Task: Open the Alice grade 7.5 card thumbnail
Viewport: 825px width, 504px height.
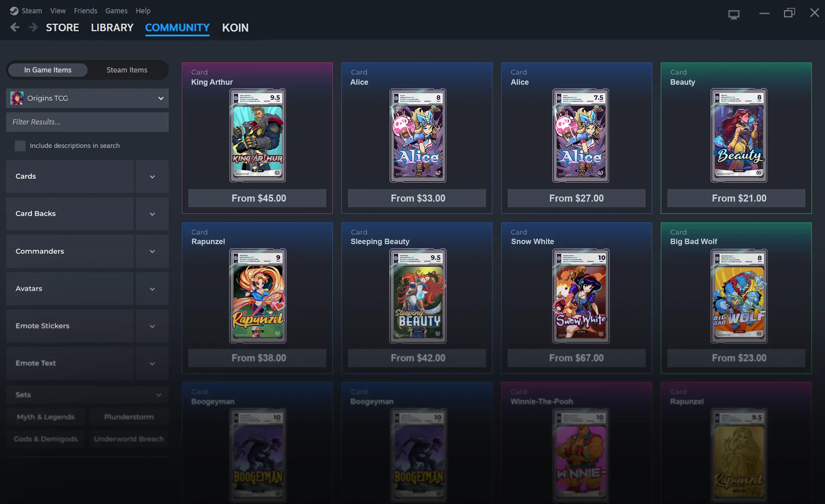Action: (581, 136)
